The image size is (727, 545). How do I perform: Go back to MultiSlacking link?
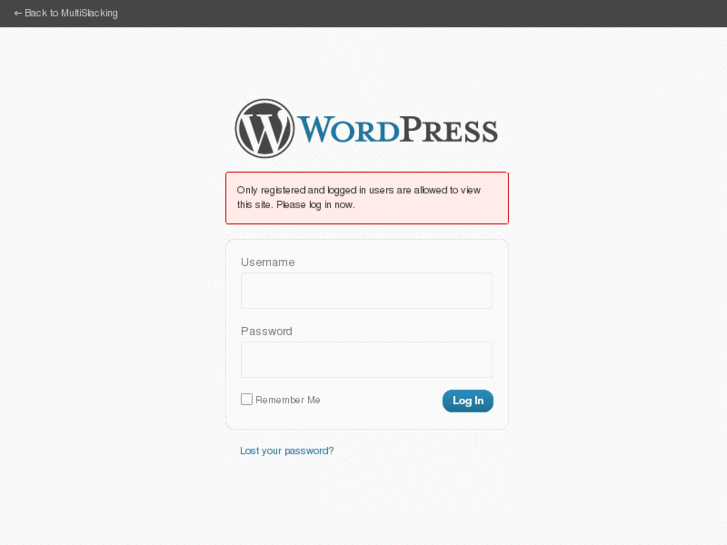(x=66, y=13)
